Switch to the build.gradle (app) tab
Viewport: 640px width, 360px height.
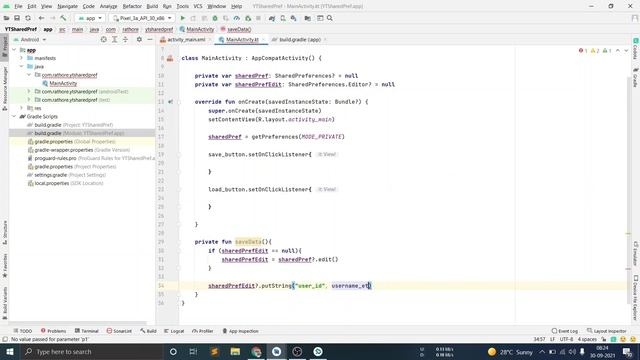(299, 40)
